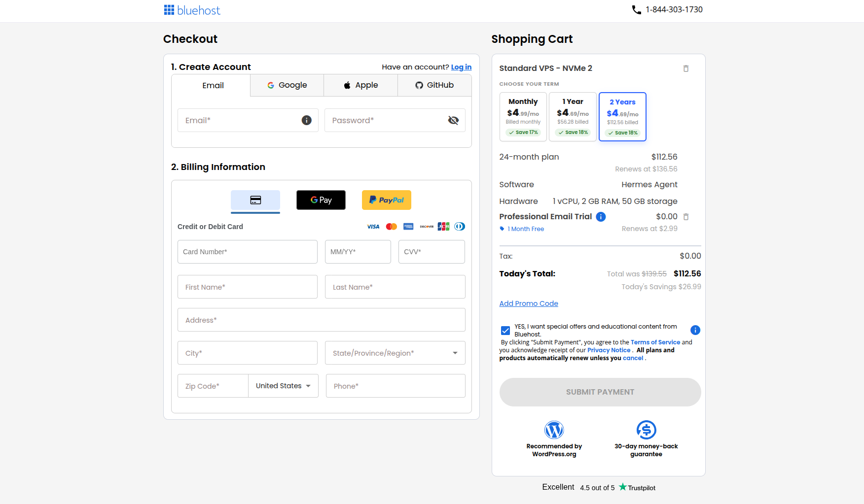Image resolution: width=864 pixels, height=504 pixels.
Task: Switch to the Email sign-up tab
Action: point(213,86)
